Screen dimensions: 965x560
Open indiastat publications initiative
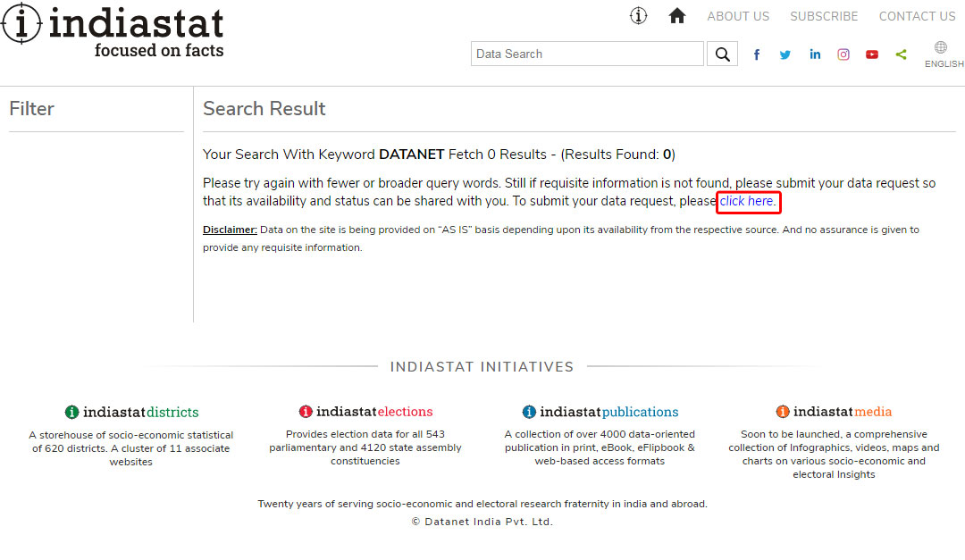pyautogui.click(x=600, y=412)
